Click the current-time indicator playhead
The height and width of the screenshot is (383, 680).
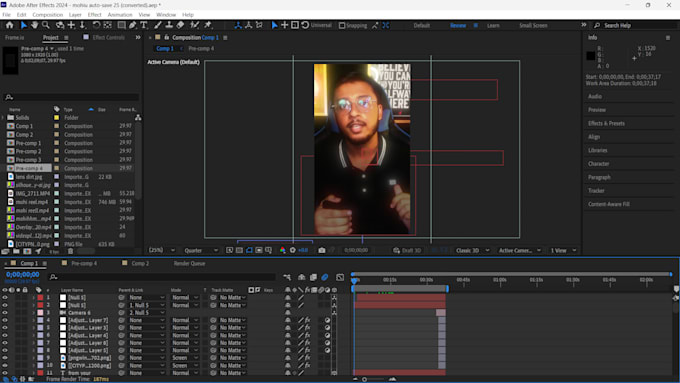tap(354, 281)
